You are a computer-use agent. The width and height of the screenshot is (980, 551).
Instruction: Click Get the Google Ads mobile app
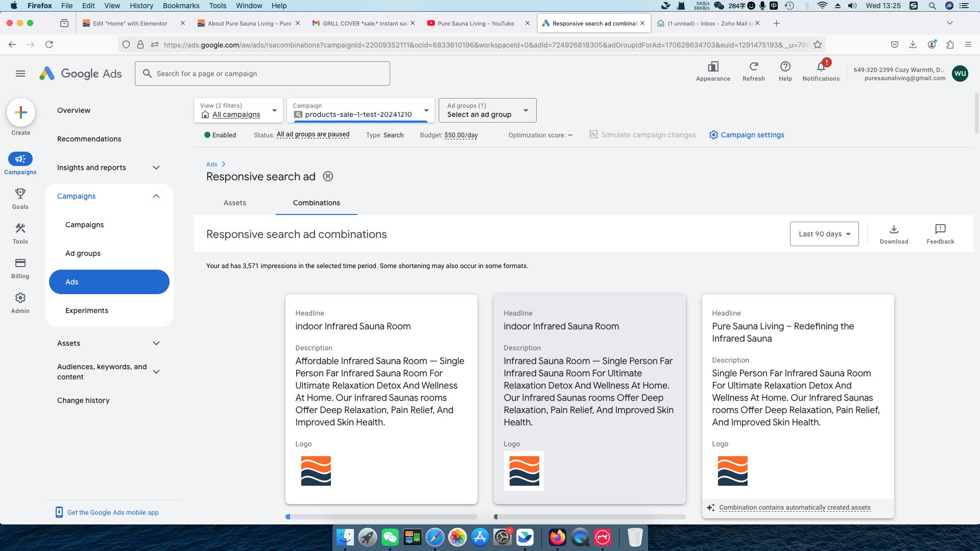coord(112,512)
